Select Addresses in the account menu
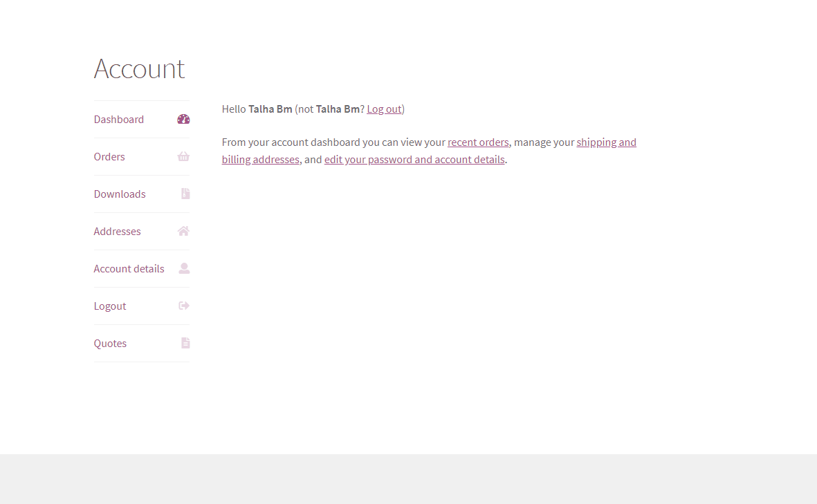This screenshot has height=504, width=817. [117, 231]
